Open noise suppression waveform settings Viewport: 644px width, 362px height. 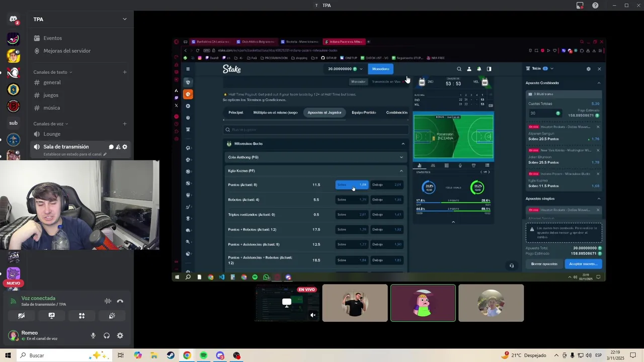108,301
